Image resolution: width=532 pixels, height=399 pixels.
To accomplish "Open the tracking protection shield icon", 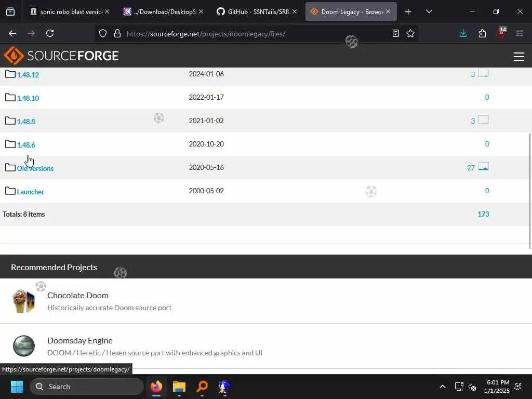I will pyautogui.click(x=103, y=34).
